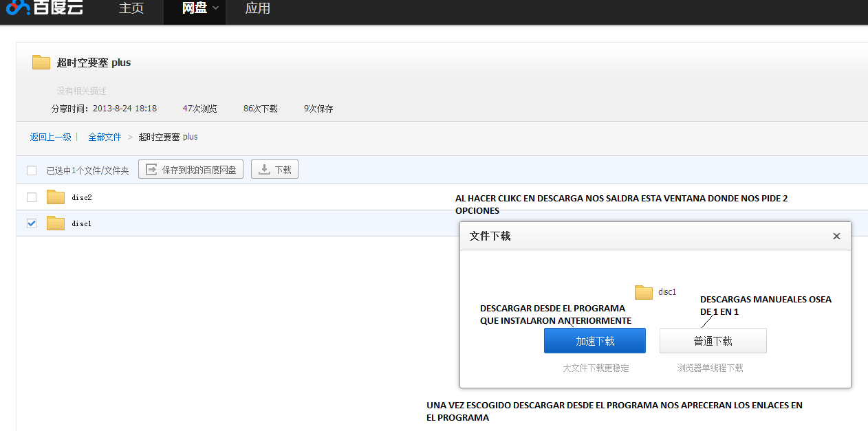
Task: Click the shared folder icon beside 超时空要塞 plus title
Action: [x=41, y=63]
